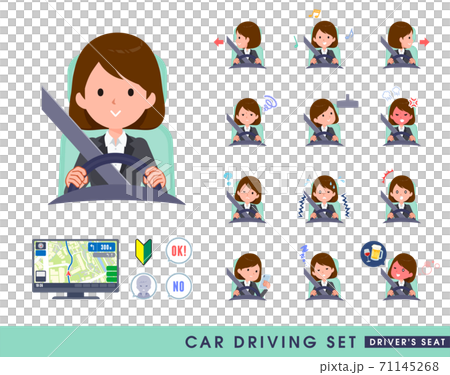Select the singing driver illustration
Screen dimensions: 450x375
pos(324,45)
